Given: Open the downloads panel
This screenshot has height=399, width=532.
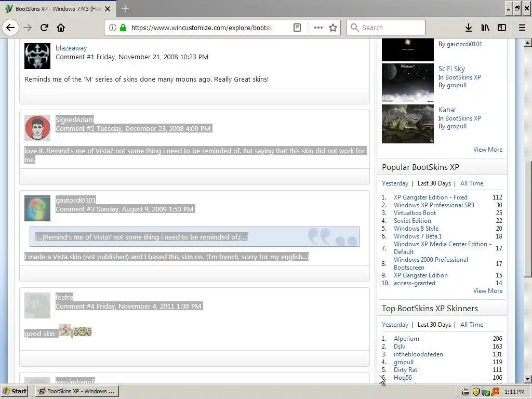Looking at the screenshot, I should [x=469, y=28].
